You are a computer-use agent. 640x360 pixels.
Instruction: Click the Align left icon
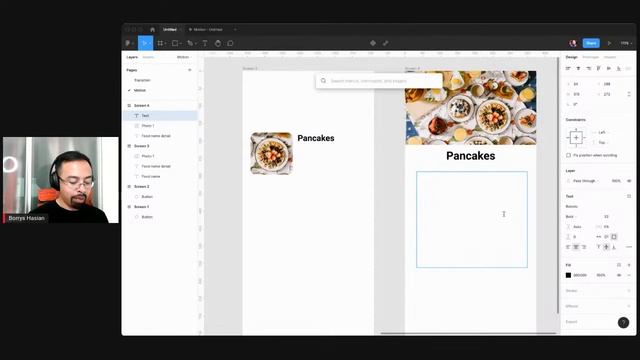click(x=568, y=69)
